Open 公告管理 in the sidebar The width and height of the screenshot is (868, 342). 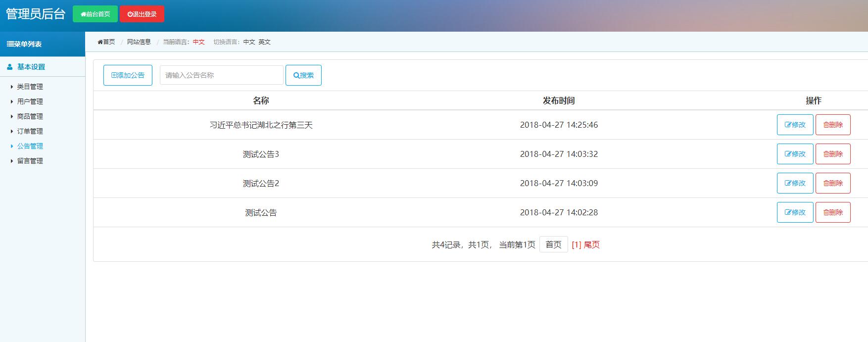pyautogui.click(x=30, y=146)
